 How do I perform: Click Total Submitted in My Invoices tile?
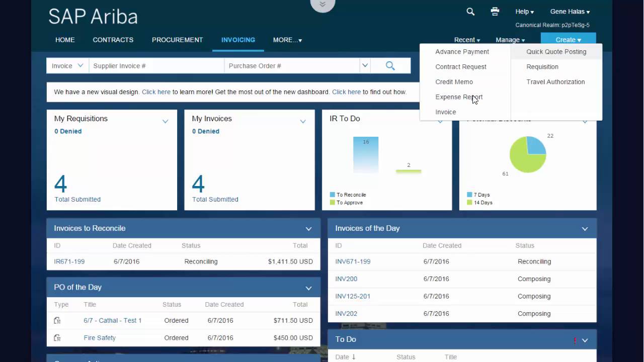(215, 200)
